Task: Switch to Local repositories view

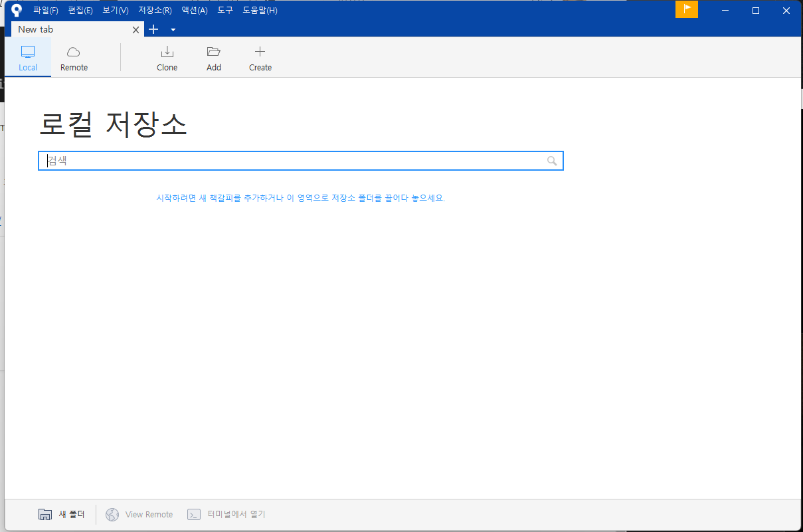Action: (28, 58)
